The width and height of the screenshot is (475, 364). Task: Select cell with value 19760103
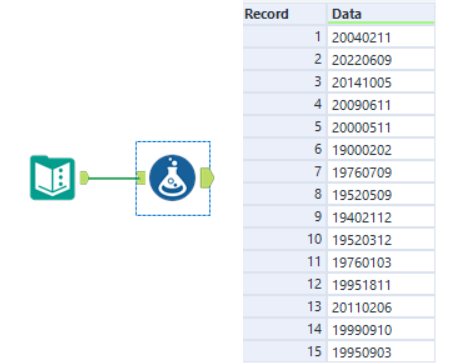381,262
